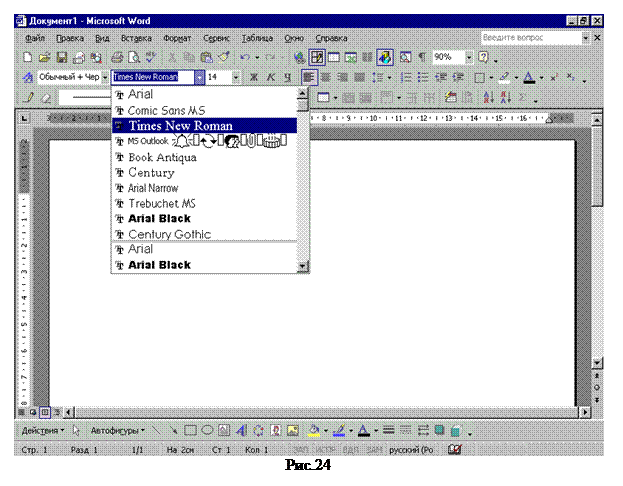The height and width of the screenshot is (486, 623).
Task: Open Microsoft Word Help question icon
Action: tap(483, 58)
